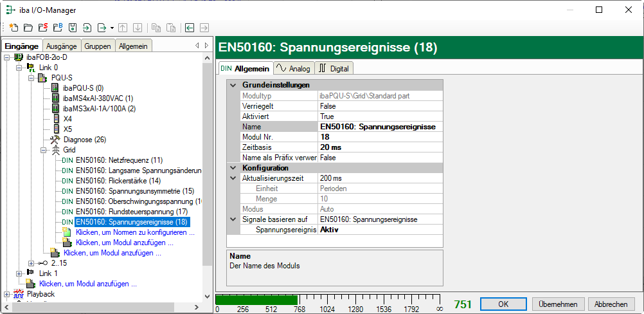The width and height of the screenshot is (644, 314).
Task: Click the Zeitbasis value field 20 ms
Action: click(x=380, y=147)
